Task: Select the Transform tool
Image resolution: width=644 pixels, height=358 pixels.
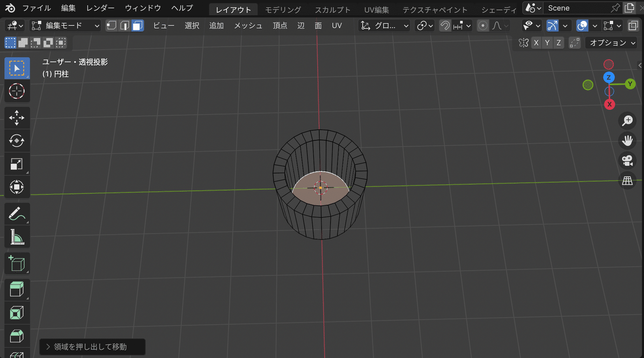Action: pyautogui.click(x=17, y=187)
